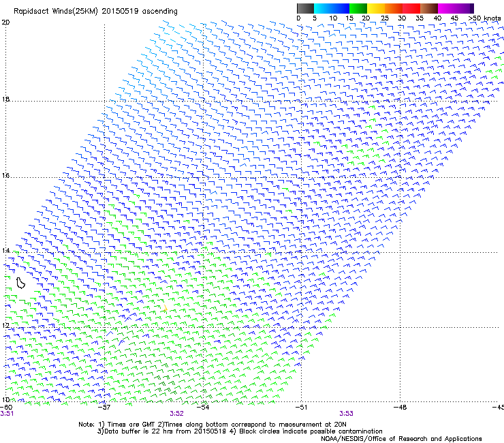Viewport: 504px width, 443px height.
Task: Click the latitude label '18'
Action: click(5, 100)
